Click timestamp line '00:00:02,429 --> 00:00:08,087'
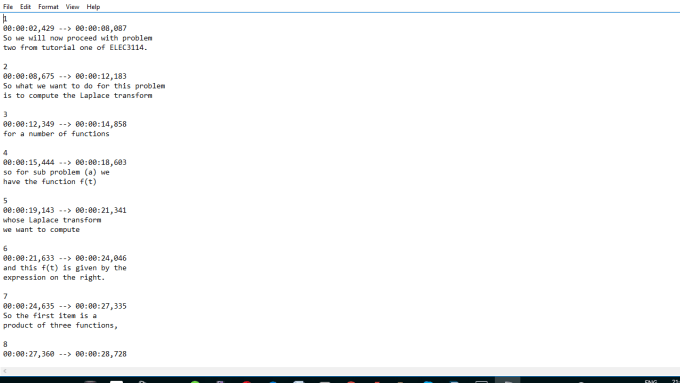 [x=65, y=28]
